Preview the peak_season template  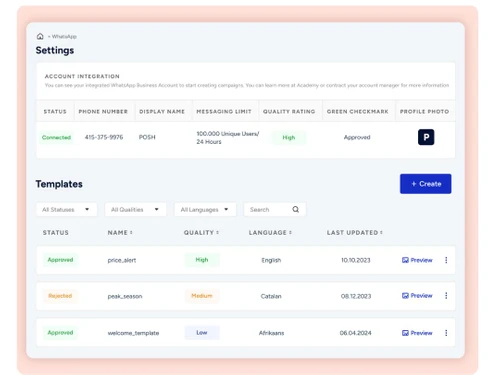(417, 296)
